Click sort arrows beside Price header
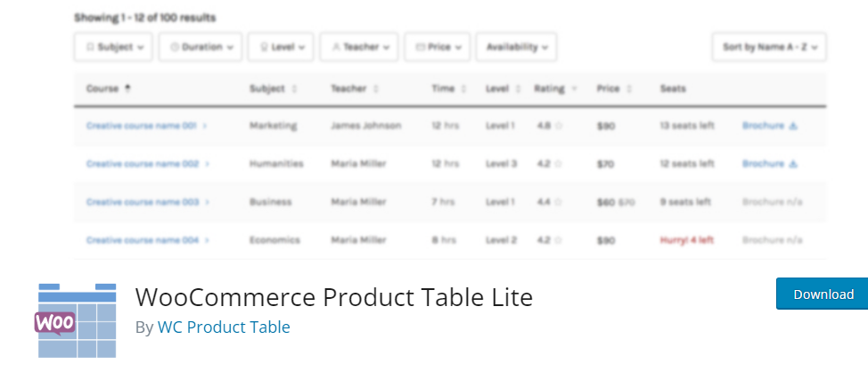Image resolution: width=868 pixels, height=373 pixels. (x=629, y=88)
